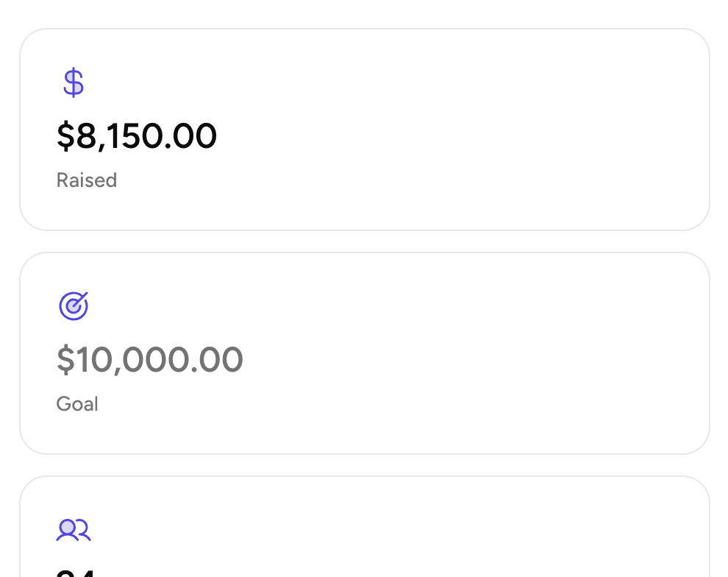Click the Raised label
This screenshot has height=577, width=728.
(x=86, y=180)
